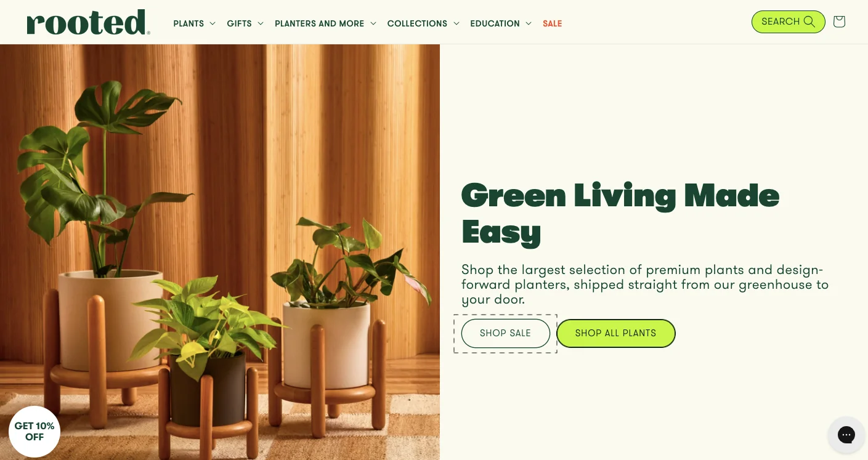Image resolution: width=868 pixels, height=460 pixels.
Task: Expand the Plants menu chevron
Action: coord(213,23)
